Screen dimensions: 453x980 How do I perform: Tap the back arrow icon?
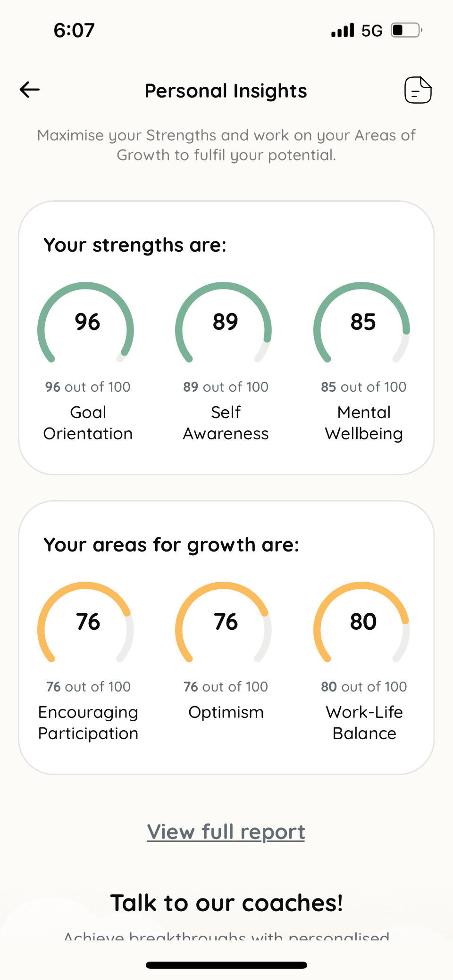(x=30, y=90)
